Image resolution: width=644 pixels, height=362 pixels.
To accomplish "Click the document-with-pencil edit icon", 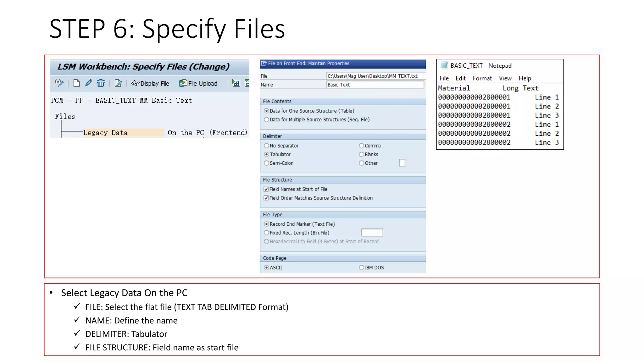I will point(118,83).
